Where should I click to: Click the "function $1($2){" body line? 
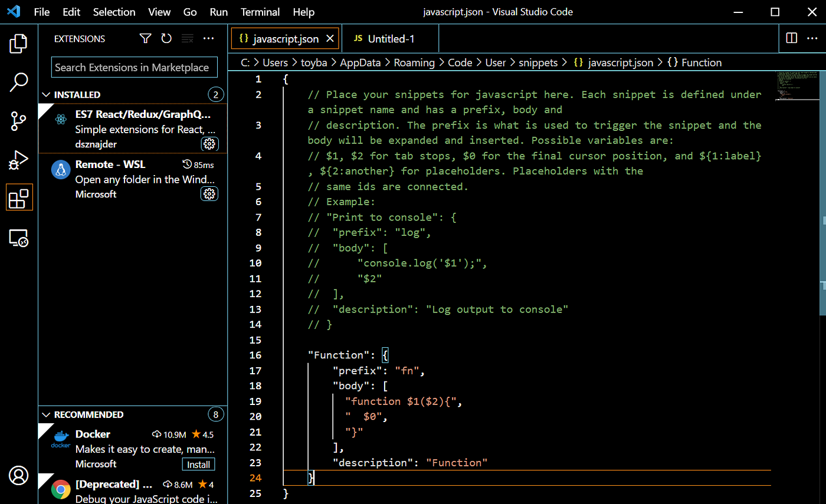401,401
